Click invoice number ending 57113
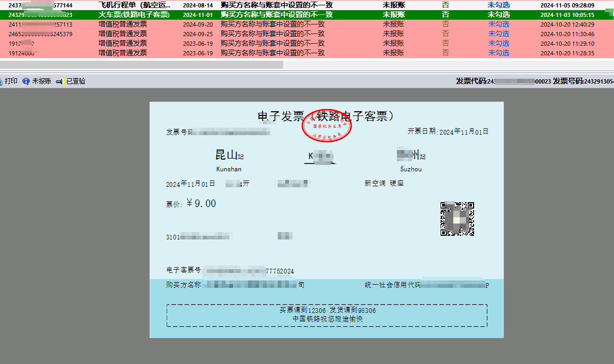The width and height of the screenshot is (614, 364). click(x=40, y=24)
